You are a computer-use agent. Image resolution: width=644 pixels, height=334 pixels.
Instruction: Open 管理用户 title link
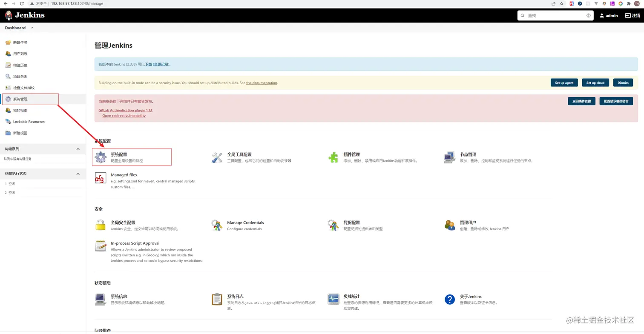(468, 223)
